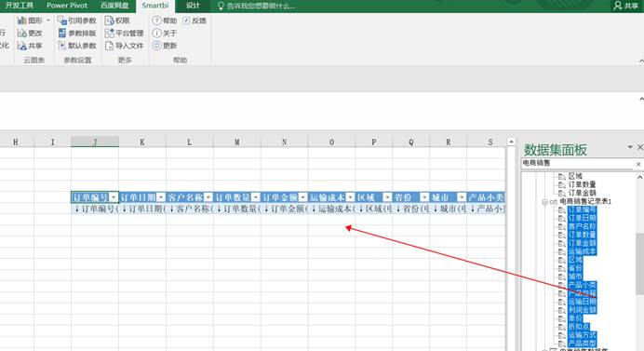644x351 pixels.
Task: Select the 电商销售记录表1 dataset node
Action: click(x=585, y=202)
